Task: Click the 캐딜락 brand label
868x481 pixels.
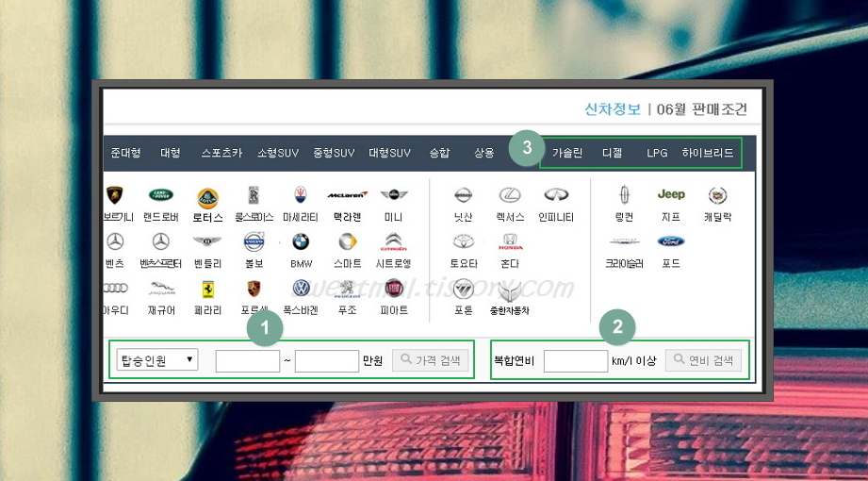Action: tap(717, 217)
